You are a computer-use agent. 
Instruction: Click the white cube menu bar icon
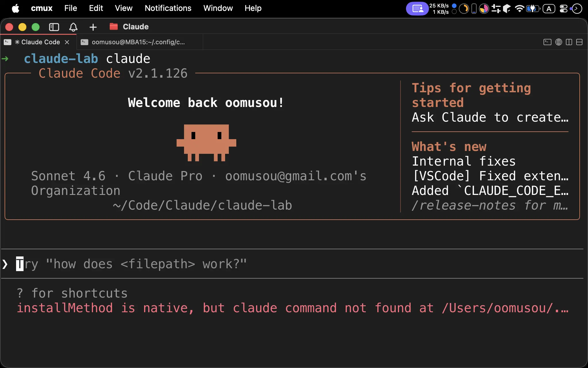507,9
